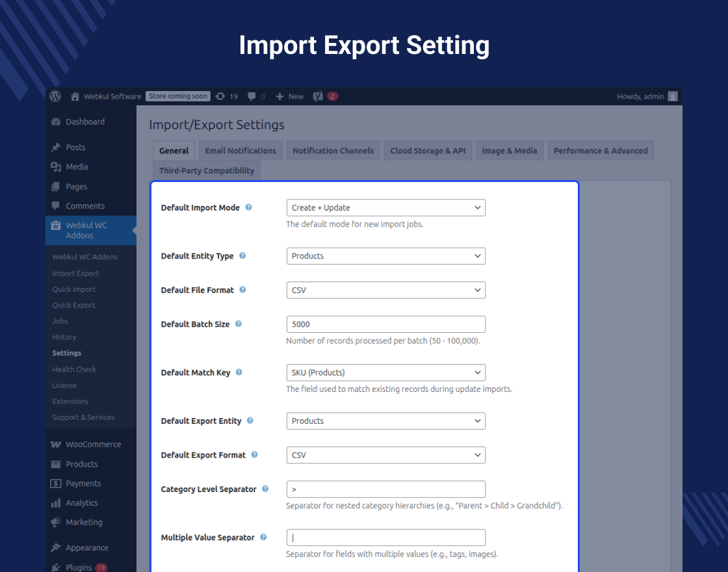This screenshot has height=572, width=728.
Task: Open the Extensions submenu link
Action: (70, 401)
